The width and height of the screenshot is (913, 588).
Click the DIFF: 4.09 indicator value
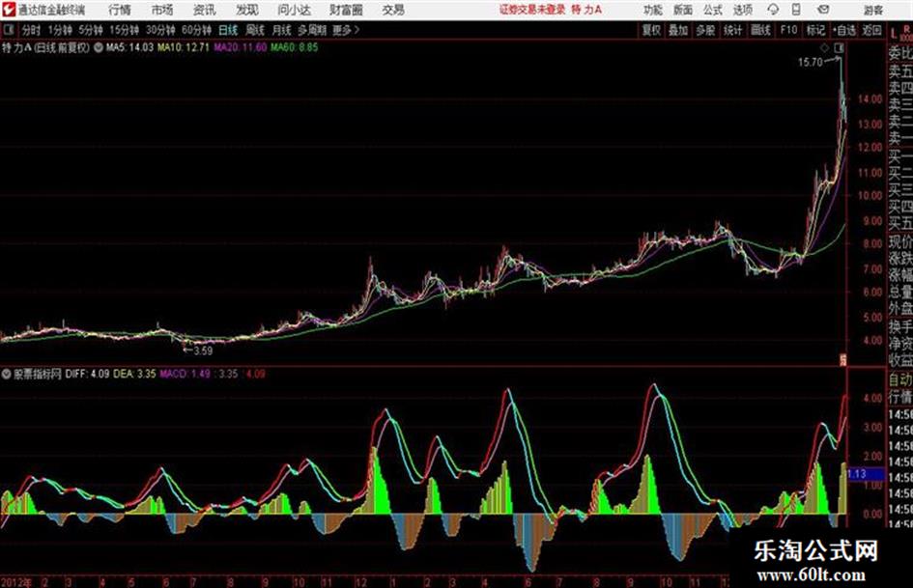pyautogui.click(x=87, y=374)
